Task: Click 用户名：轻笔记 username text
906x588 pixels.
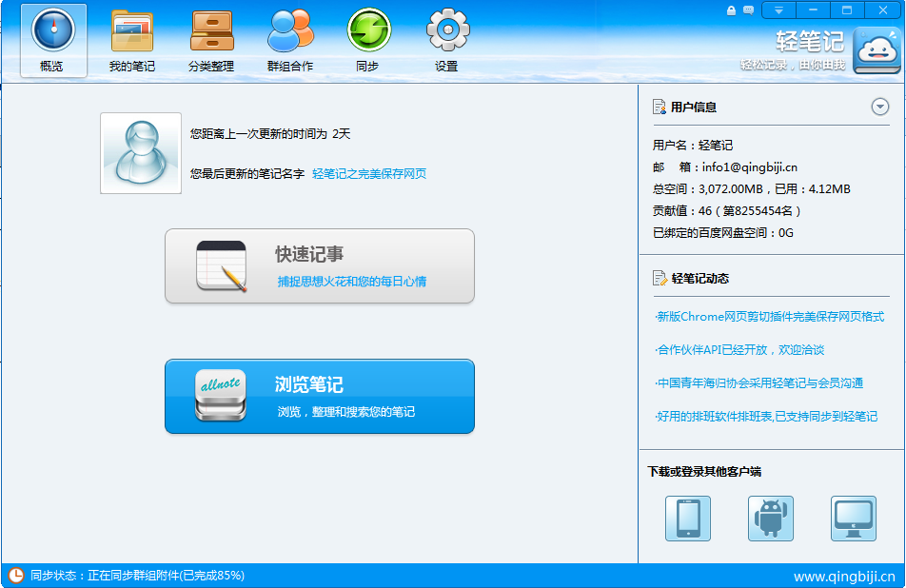Action: pyautogui.click(x=693, y=145)
